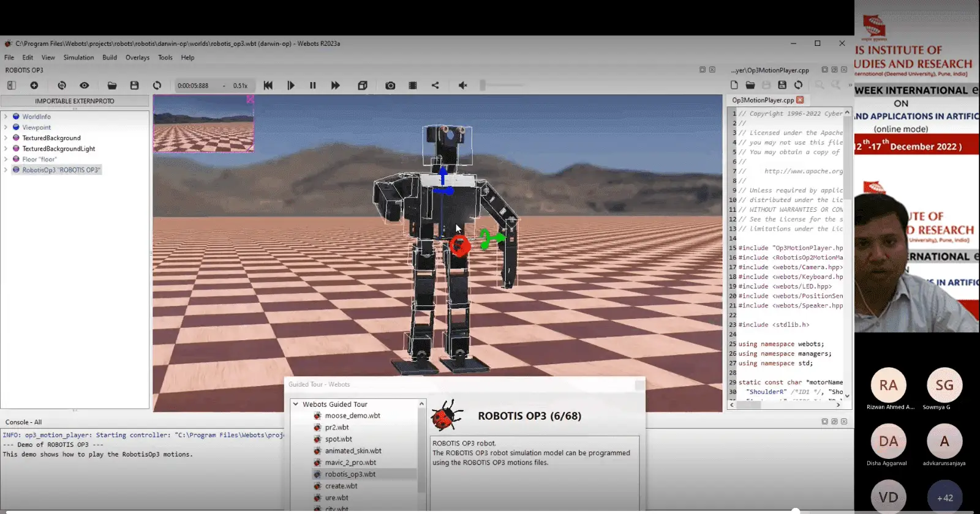Close the Op3MotionPlayer.cpp tab
The height and width of the screenshot is (514, 980).
coord(800,100)
